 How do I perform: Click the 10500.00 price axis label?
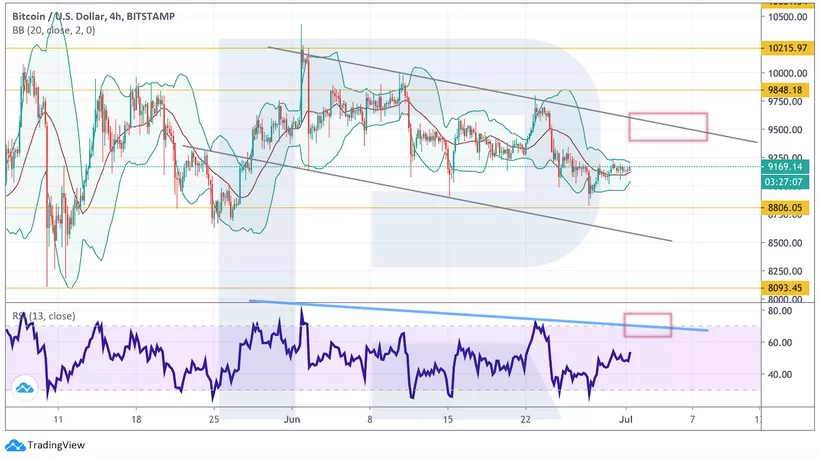787,17
